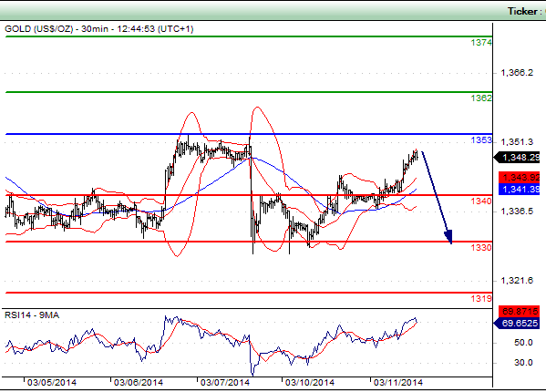Screen dimensions: 546x392
Task: Click the blue price tag 1,341.39
Action: pyautogui.click(x=520, y=190)
